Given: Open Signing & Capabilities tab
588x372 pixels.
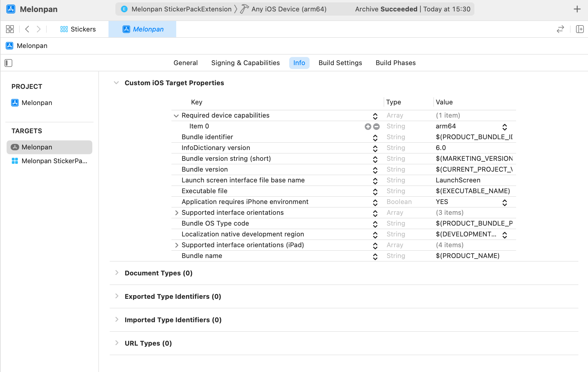Looking at the screenshot, I should tap(245, 63).
